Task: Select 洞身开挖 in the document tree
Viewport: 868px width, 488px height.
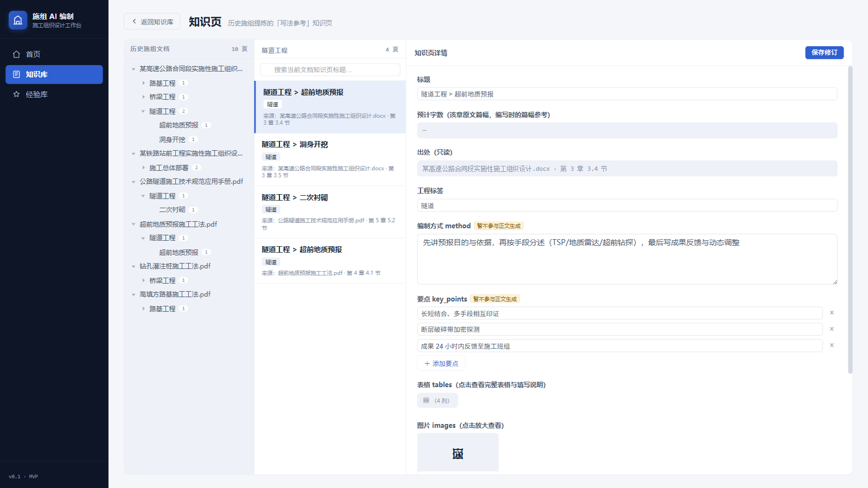Action: 172,139
